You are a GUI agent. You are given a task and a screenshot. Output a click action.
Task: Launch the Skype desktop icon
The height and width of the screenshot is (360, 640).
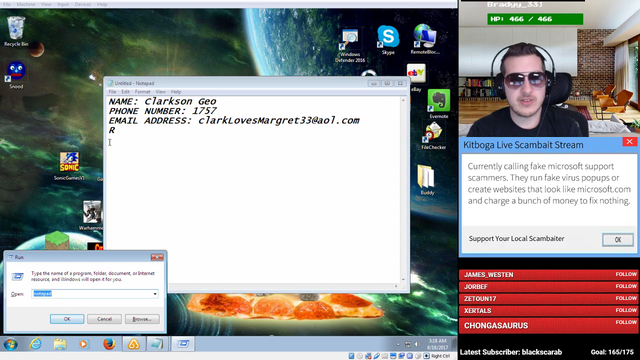[x=388, y=39]
